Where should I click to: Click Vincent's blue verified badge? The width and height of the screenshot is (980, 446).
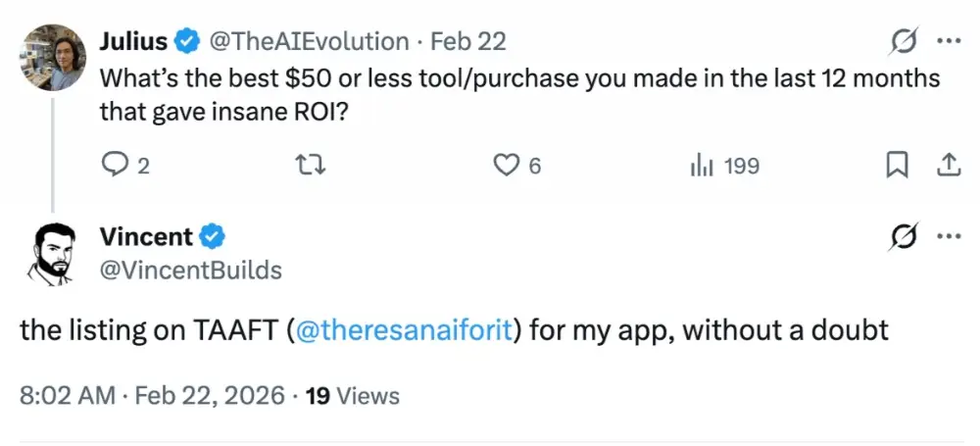point(214,236)
